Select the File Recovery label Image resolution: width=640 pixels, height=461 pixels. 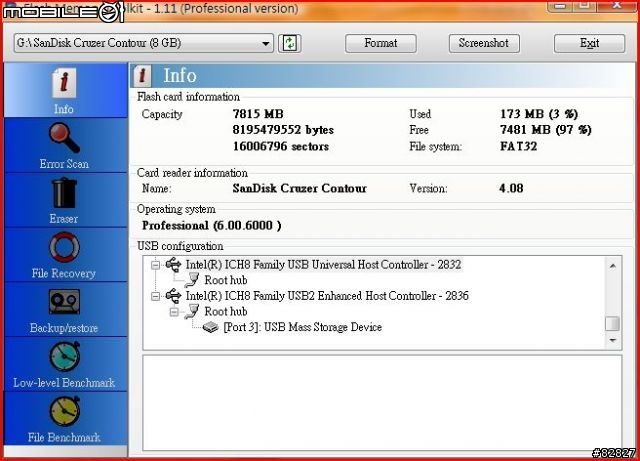(64, 273)
